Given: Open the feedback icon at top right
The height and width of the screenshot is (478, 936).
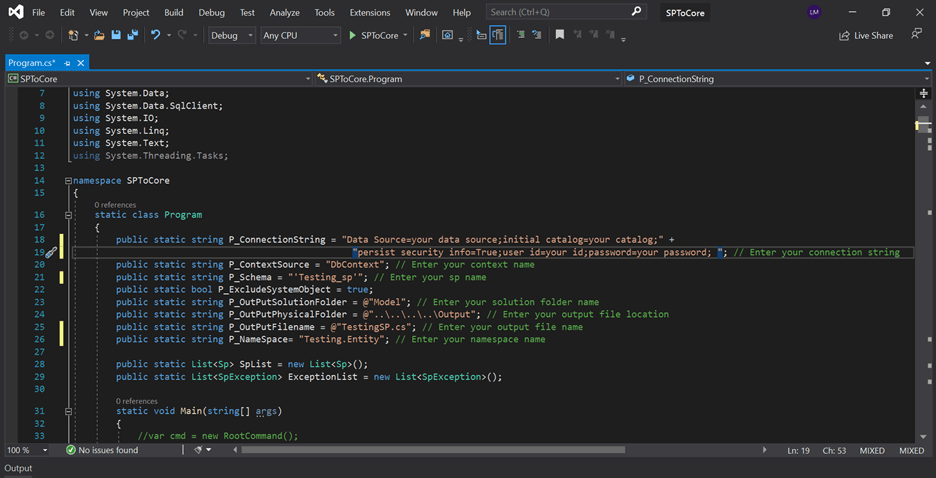Looking at the screenshot, I should [916, 35].
